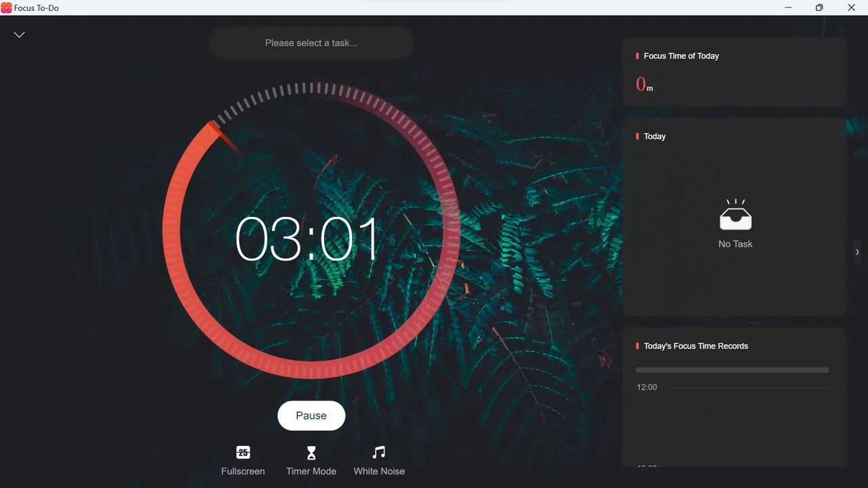
Task: Collapse the right side panel arrow
Action: (857, 252)
